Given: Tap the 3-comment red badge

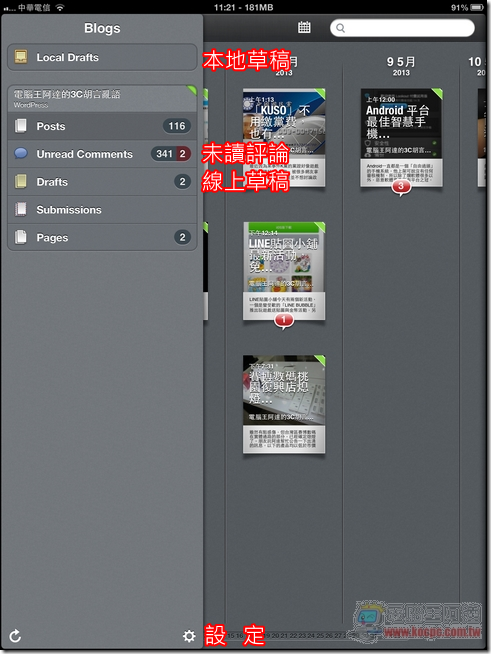Looking at the screenshot, I should (x=401, y=186).
